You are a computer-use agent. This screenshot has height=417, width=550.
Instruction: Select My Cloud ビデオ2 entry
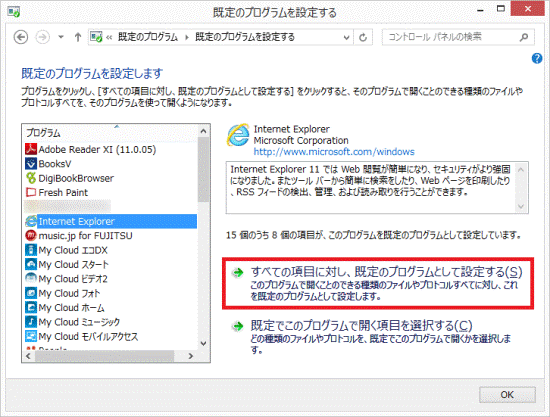point(111,279)
